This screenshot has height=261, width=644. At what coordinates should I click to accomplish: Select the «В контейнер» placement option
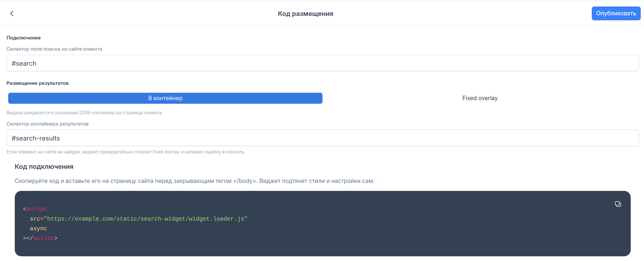point(165,98)
